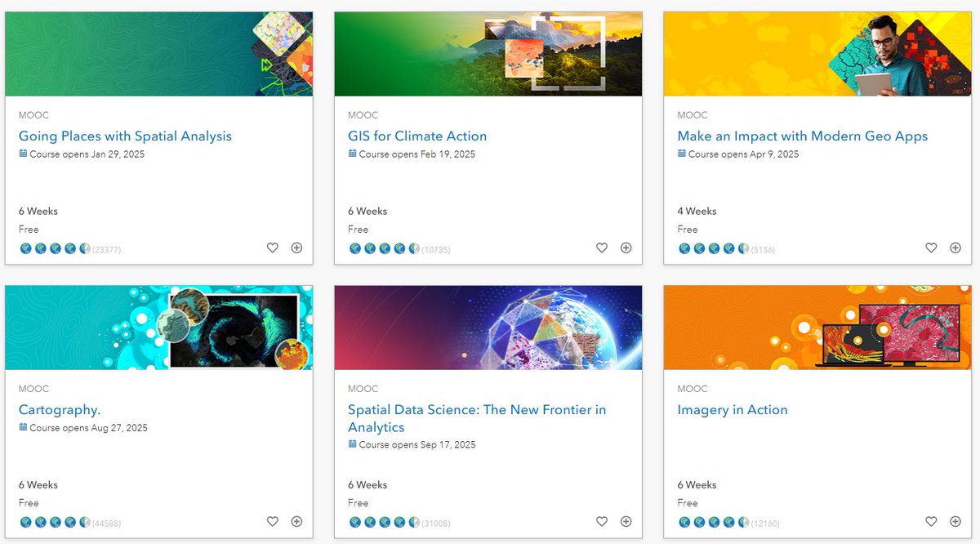Image resolution: width=980 pixels, height=544 pixels.
Task: Click globe rating showing 5156 reviews
Action: [x=726, y=249]
